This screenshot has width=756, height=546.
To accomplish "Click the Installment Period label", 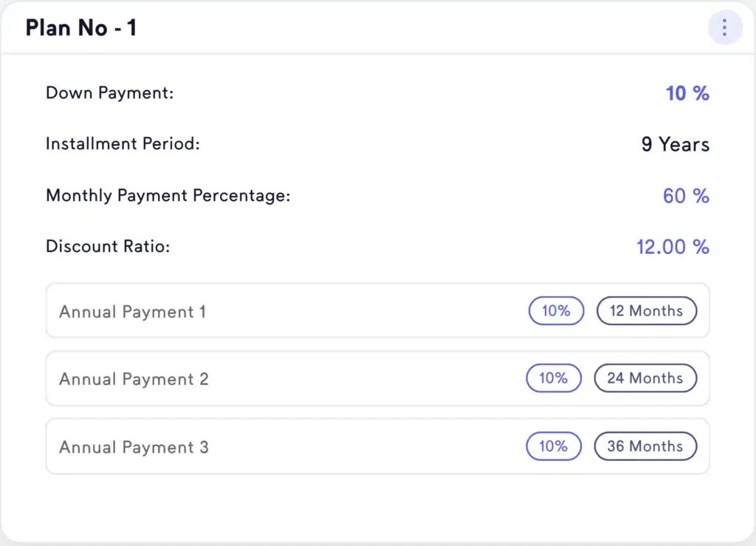I will (x=123, y=144).
